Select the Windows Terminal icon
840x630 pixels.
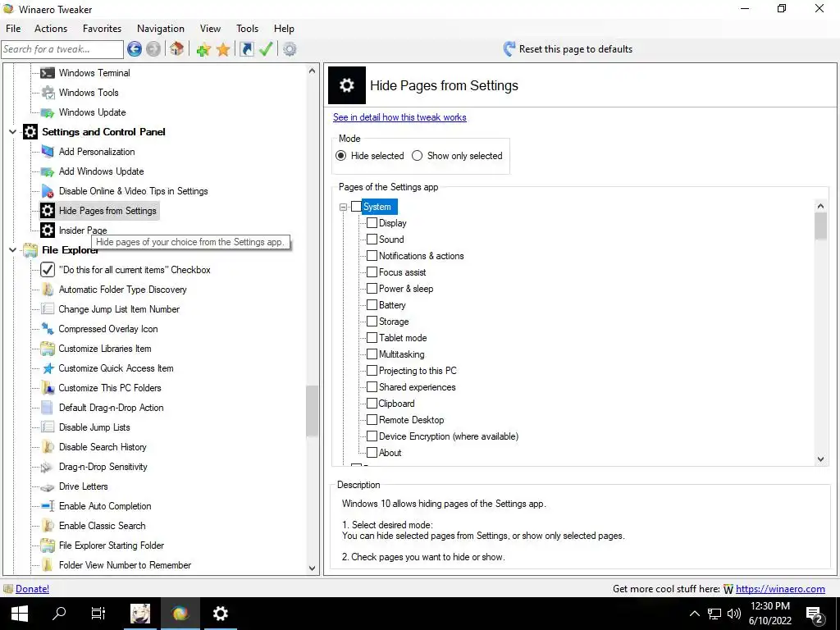pyautogui.click(x=48, y=73)
